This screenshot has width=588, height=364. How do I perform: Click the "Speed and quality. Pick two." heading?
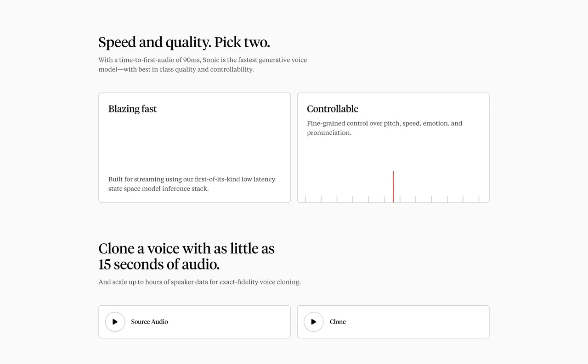184,42
